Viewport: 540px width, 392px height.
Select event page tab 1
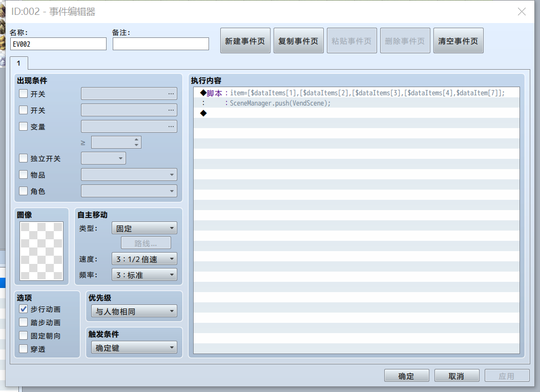[x=18, y=64]
